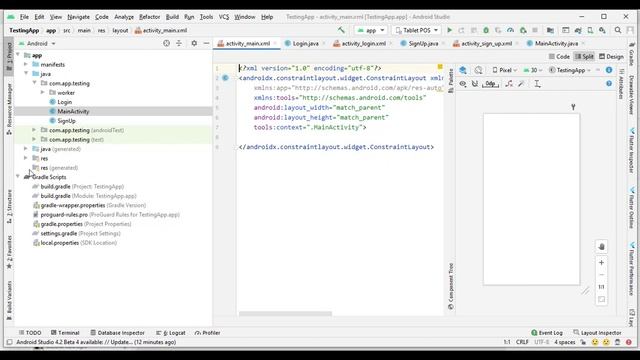640x360 pixels.
Task: Open the Logcat tool window
Action: tap(171, 333)
